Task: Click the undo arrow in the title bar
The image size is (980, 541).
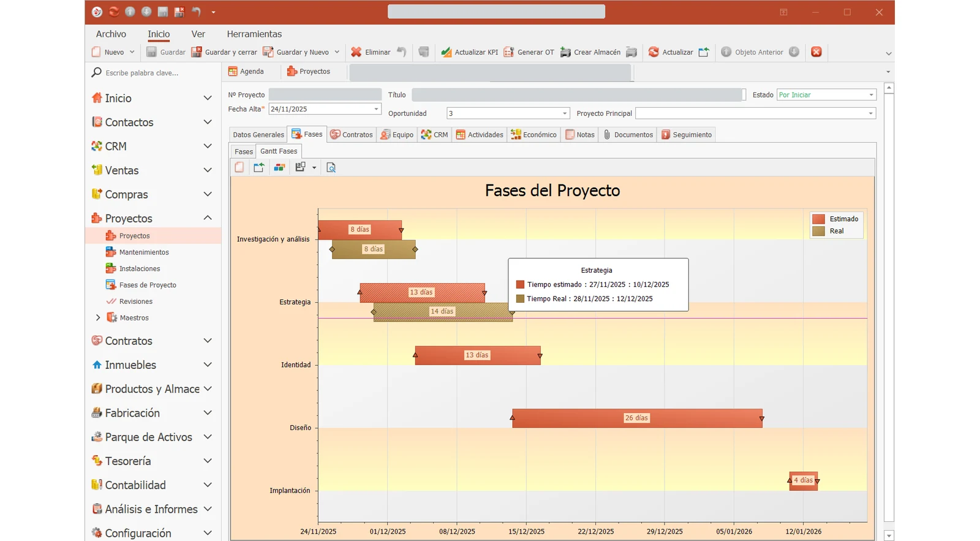Action: pos(196,12)
